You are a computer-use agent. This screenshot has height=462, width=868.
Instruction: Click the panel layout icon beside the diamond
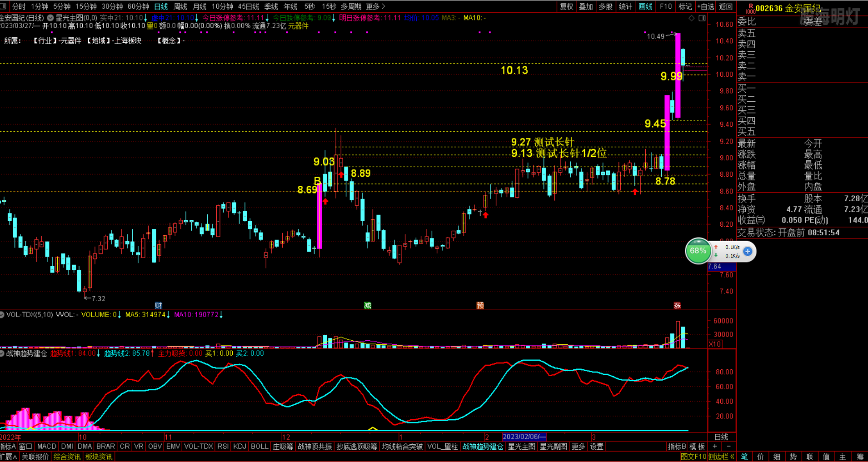click(702, 18)
